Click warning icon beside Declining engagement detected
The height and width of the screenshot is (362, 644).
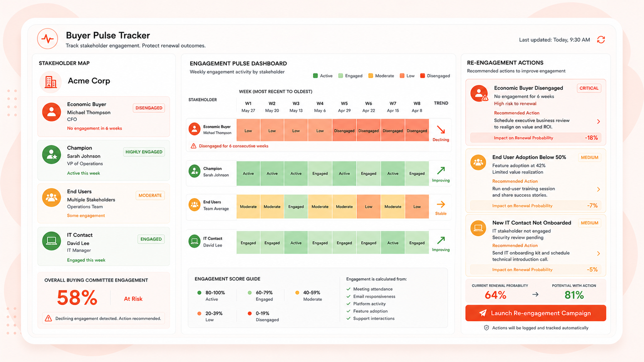[x=48, y=318]
